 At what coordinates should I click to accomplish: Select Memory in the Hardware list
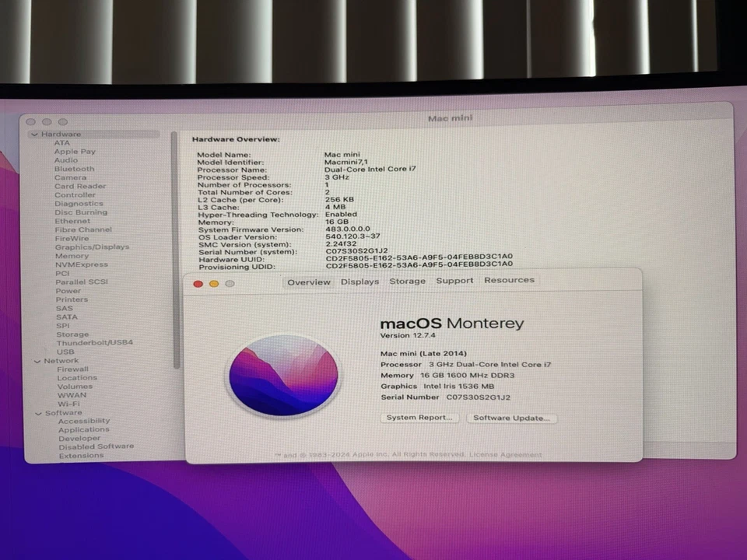(72, 255)
